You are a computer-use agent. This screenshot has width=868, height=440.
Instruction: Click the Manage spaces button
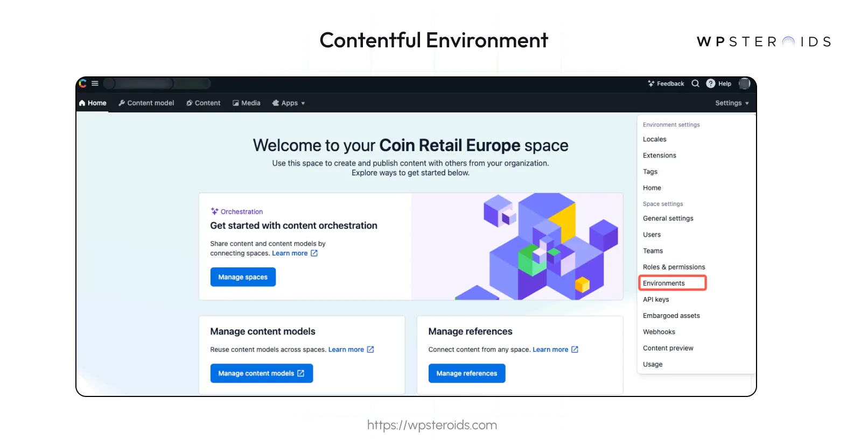click(x=243, y=277)
